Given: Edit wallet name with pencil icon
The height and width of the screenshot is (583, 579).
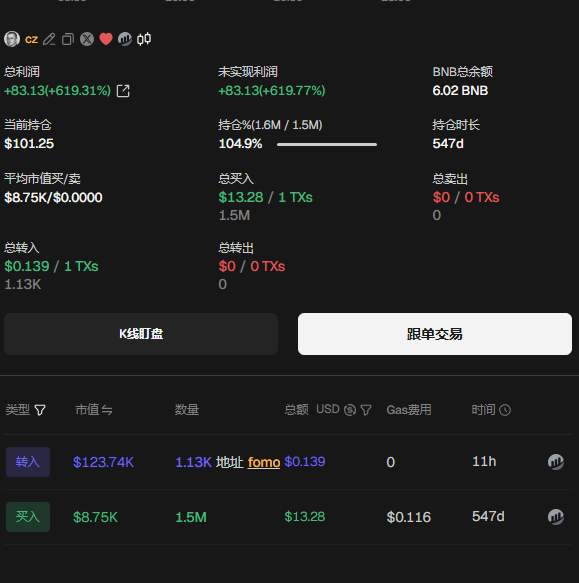Looking at the screenshot, I should [49, 39].
